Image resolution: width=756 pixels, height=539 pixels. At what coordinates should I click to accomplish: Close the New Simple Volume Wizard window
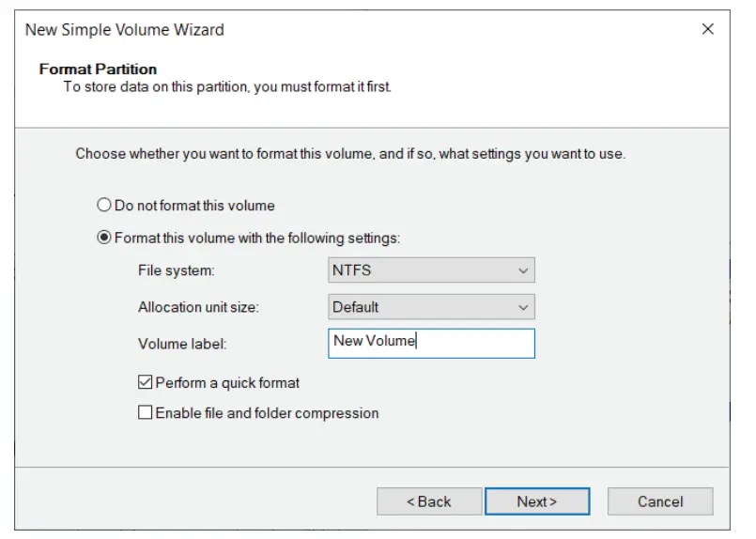708,29
